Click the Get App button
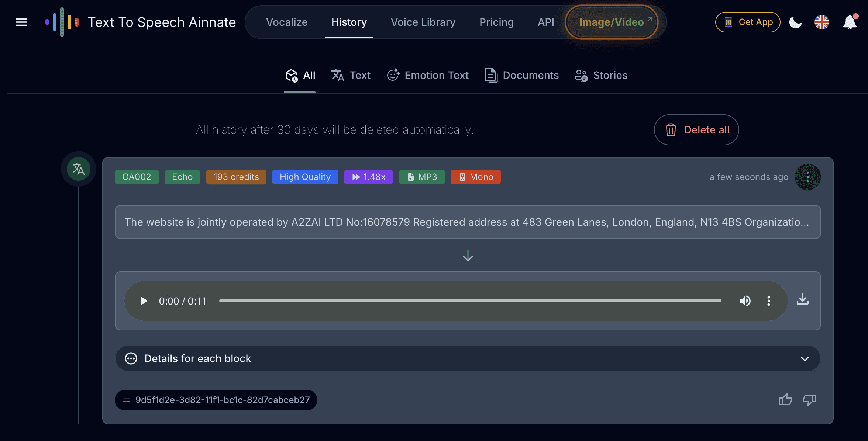Image resolution: width=868 pixels, height=441 pixels. click(748, 22)
